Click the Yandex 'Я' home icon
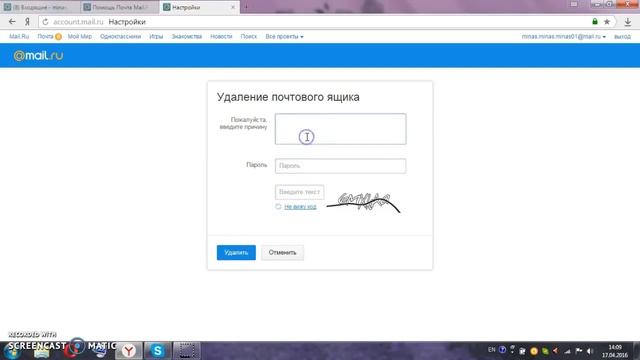The image size is (640, 360). 27,22
